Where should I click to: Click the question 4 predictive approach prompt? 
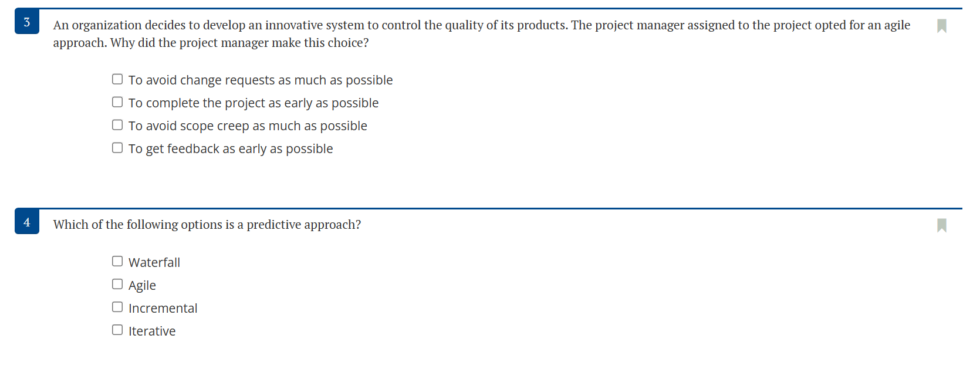click(207, 225)
